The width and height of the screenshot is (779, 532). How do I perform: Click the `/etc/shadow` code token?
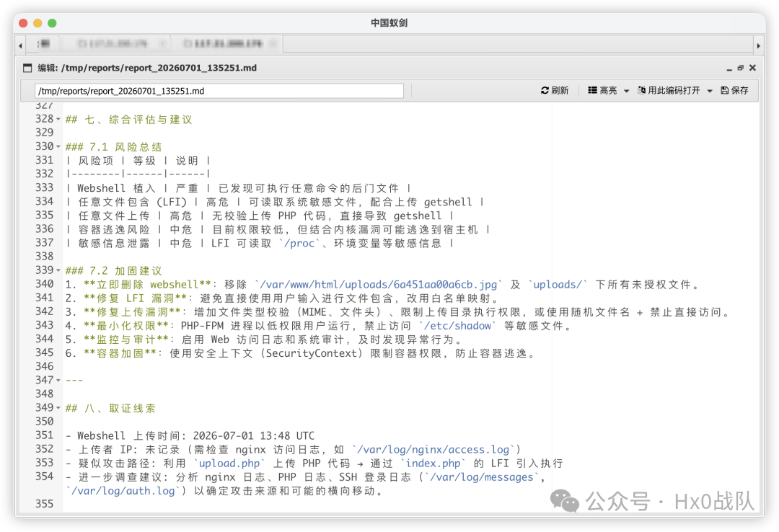(x=457, y=326)
